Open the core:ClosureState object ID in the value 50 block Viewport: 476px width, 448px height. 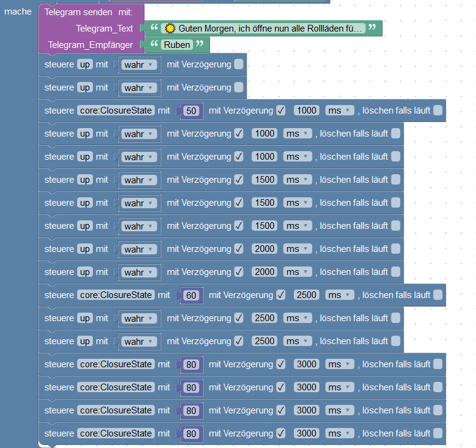point(116,110)
